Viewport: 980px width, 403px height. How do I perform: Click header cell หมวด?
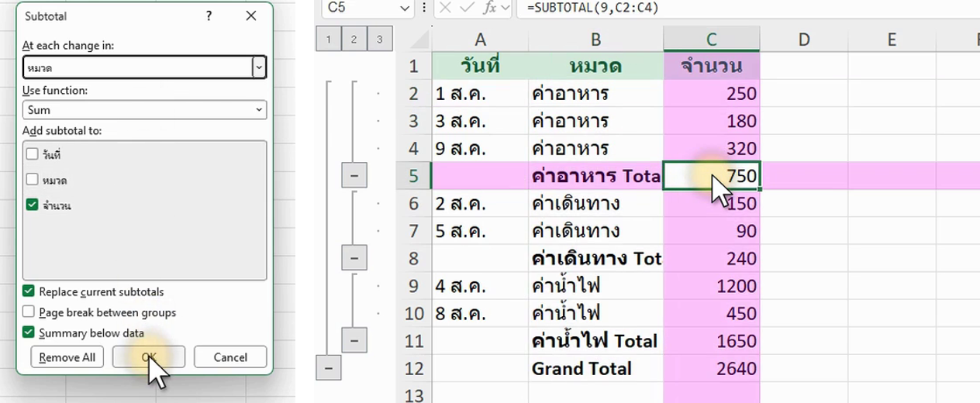595,66
